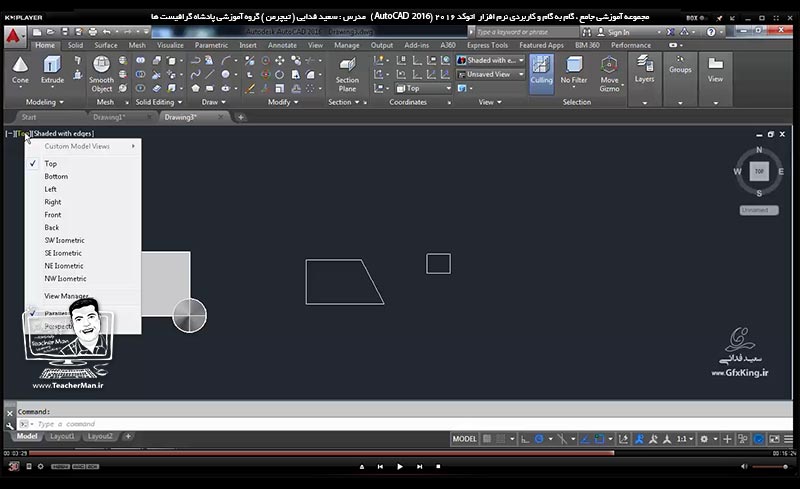Toggle hardware acceleration blue icon in status bar
Screen dimensions: 800x489
(759, 439)
